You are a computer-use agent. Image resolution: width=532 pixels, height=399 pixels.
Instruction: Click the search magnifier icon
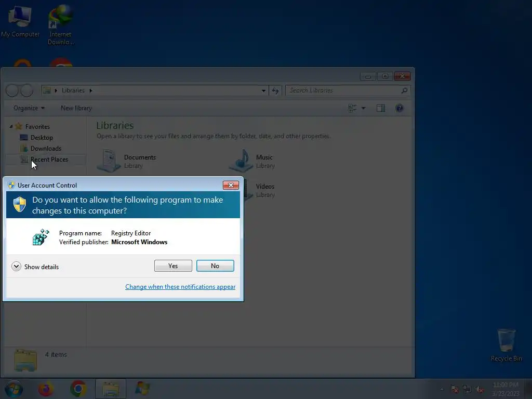pos(404,90)
